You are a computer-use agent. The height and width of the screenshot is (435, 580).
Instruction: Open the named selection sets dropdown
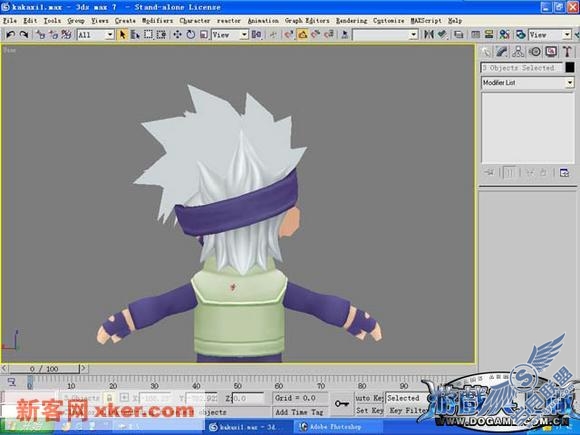coord(385,35)
